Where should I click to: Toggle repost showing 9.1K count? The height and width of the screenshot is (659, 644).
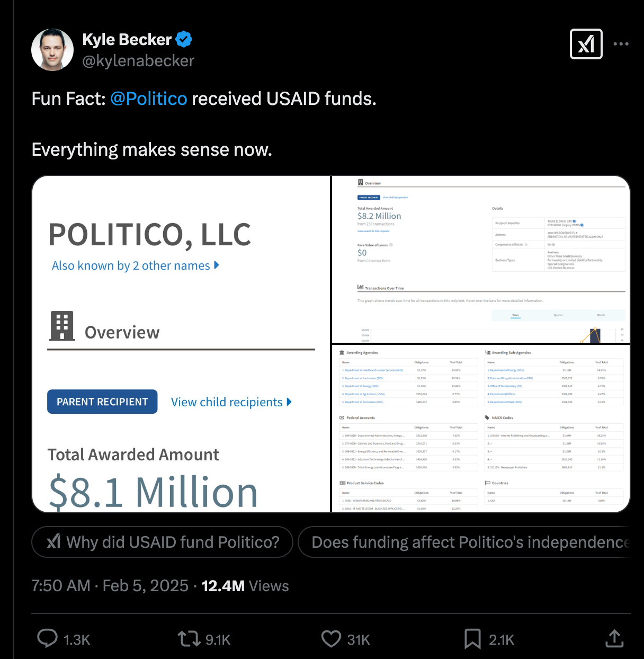click(x=188, y=639)
